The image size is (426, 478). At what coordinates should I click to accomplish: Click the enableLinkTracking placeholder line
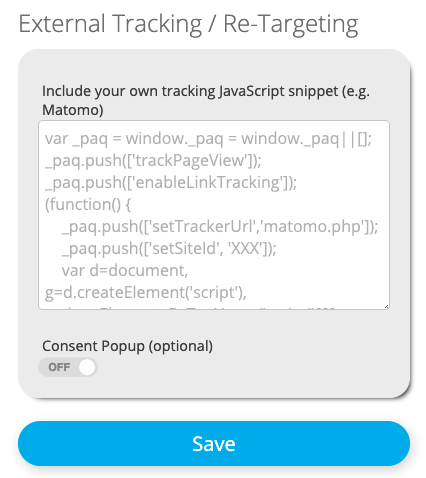coord(171,182)
